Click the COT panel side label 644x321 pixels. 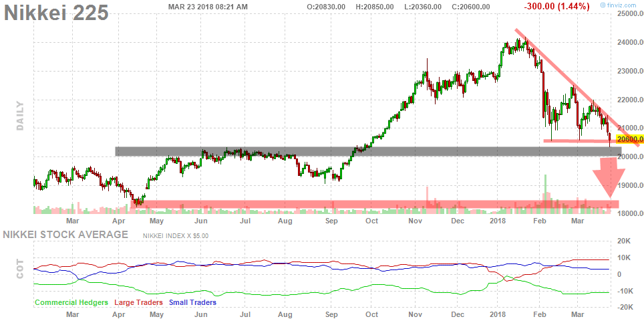pos(20,267)
